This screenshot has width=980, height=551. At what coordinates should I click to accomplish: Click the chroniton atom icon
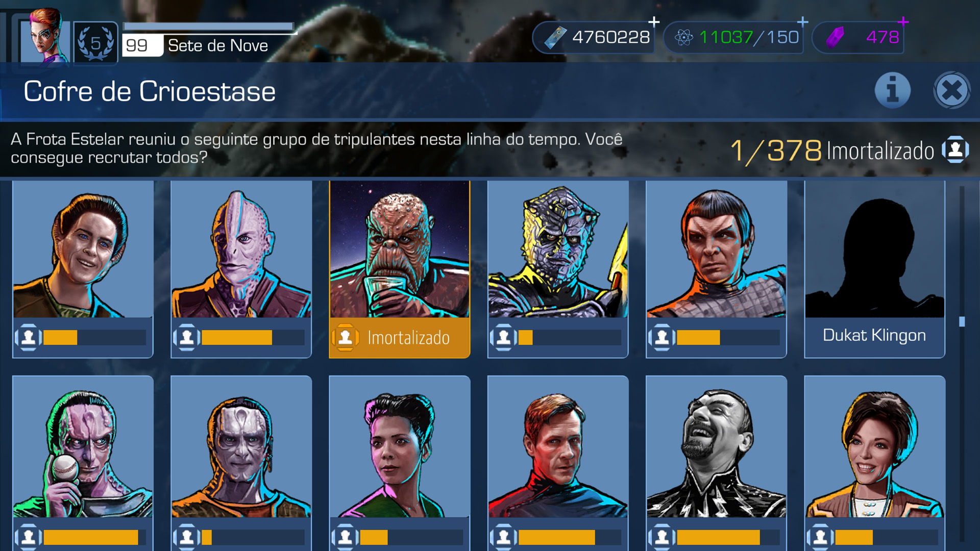point(683,37)
